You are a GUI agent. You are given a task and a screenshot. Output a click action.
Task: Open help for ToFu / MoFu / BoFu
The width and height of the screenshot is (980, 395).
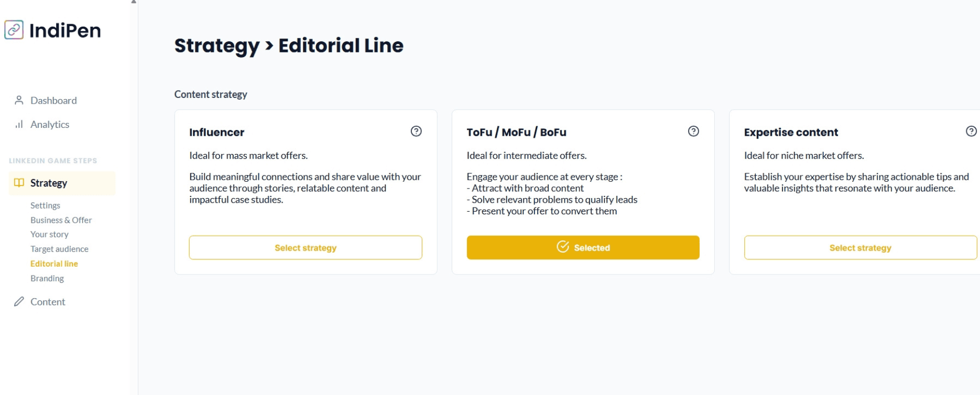[x=693, y=131]
